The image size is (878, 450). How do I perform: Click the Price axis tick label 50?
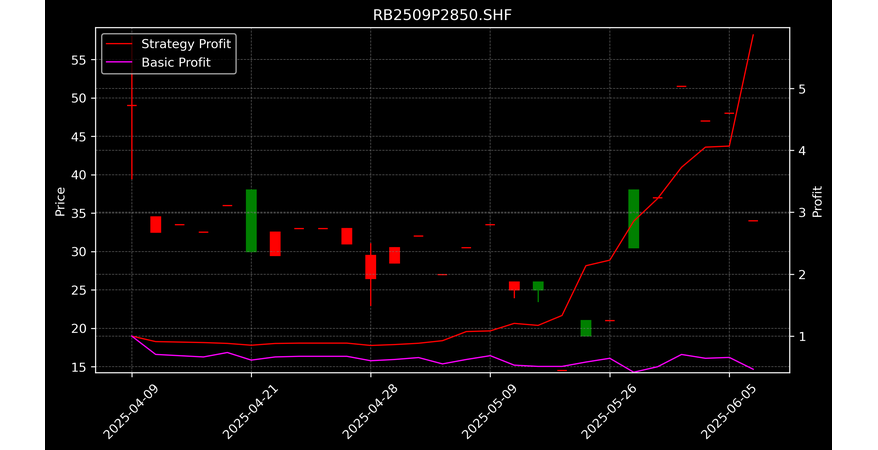click(79, 99)
